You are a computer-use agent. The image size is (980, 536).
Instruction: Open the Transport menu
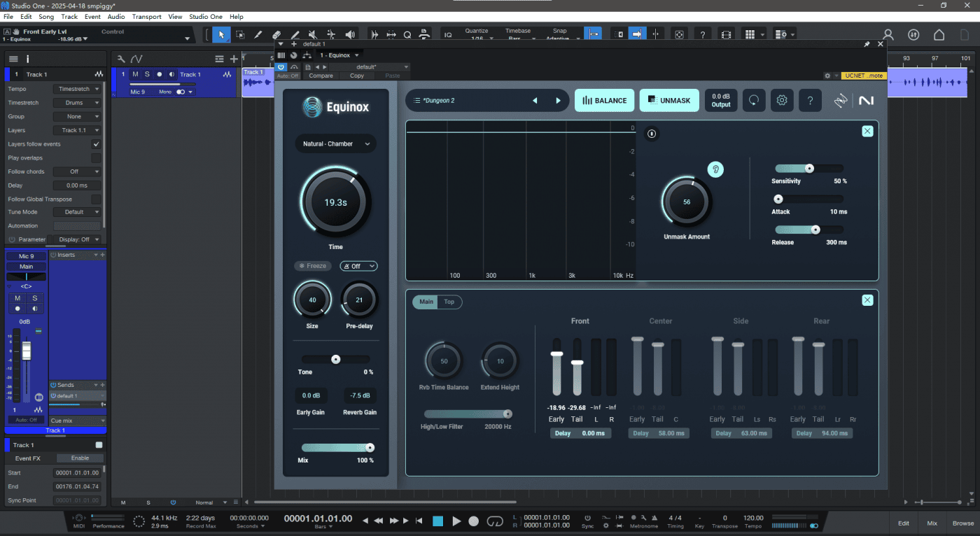click(x=146, y=16)
